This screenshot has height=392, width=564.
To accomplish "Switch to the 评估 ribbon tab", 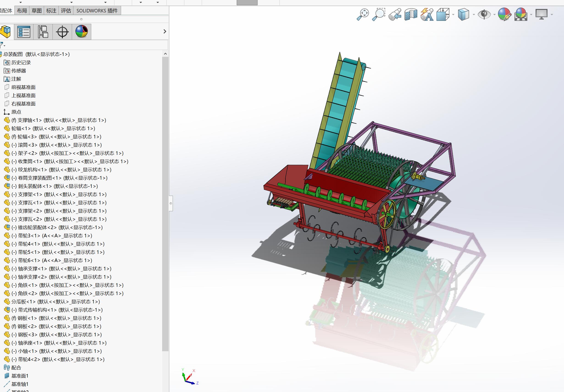I will pyautogui.click(x=66, y=11).
